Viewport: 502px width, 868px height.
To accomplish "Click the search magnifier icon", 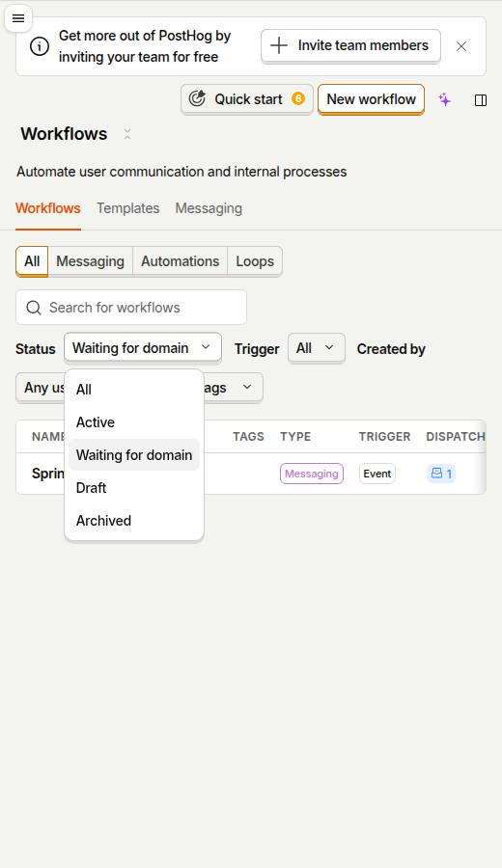I will pos(34,308).
